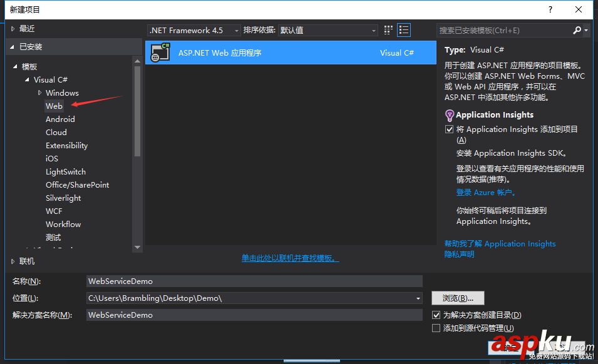Enable add to source control checkbox
This screenshot has height=364, width=598.
pyautogui.click(x=436, y=328)
